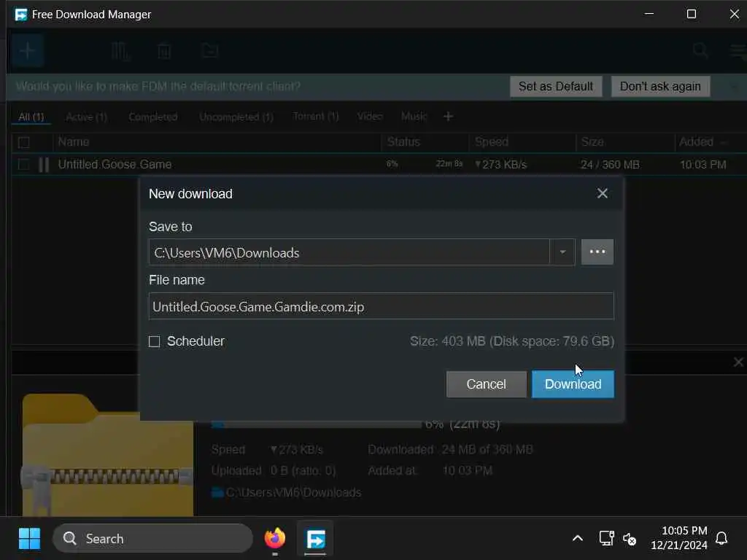Click the taskbar Search box
The width and height of the screenshot is (747, 560).
pyautogui.click(x=152, y=539)
